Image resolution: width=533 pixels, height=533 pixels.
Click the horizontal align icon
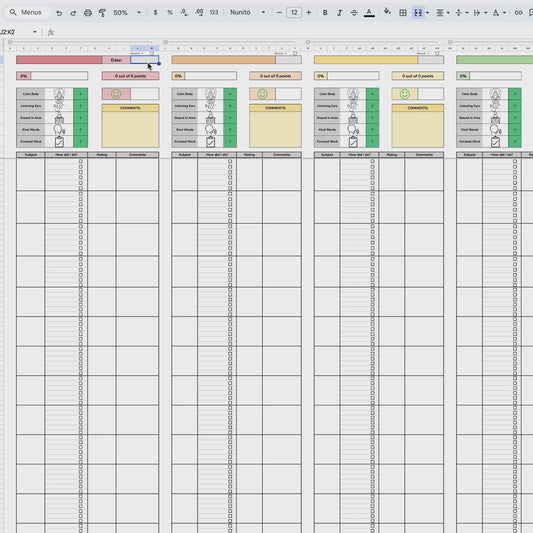point(440,13)
